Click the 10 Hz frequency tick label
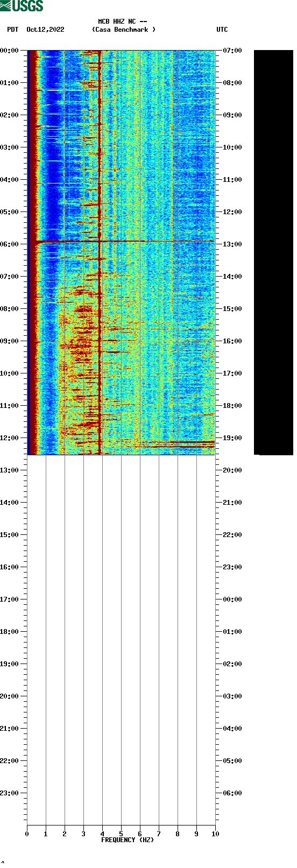Screen dimensions: 297x868 coord(215,834)
